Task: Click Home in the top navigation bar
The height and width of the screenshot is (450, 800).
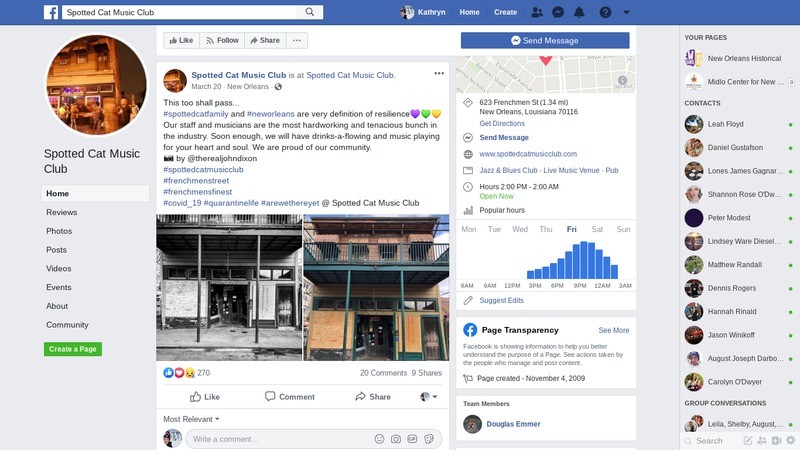Action: click(469, 12)
